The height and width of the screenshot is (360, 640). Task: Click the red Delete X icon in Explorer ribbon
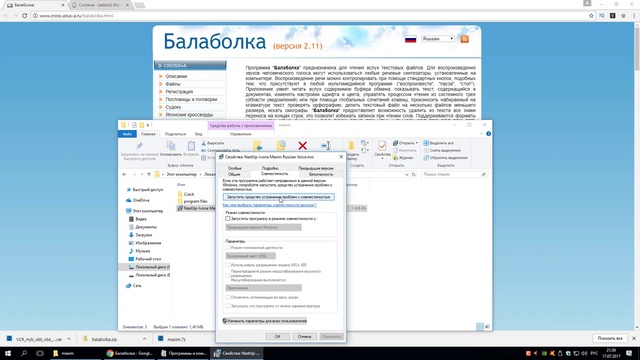point(302,146)
